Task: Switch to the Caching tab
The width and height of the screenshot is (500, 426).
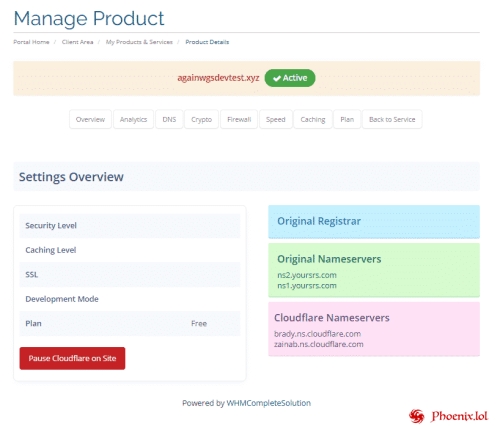Action: pyautogui.click(x=313, y=119)
